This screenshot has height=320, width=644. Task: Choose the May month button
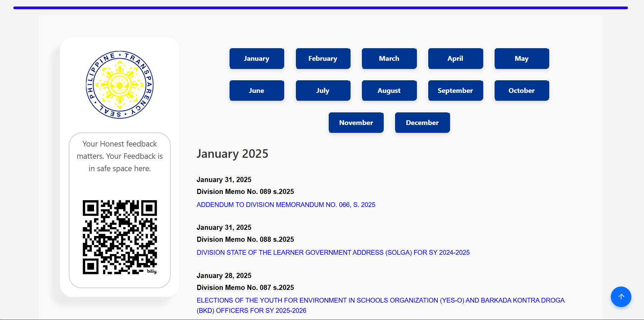[x=522, y=58]
